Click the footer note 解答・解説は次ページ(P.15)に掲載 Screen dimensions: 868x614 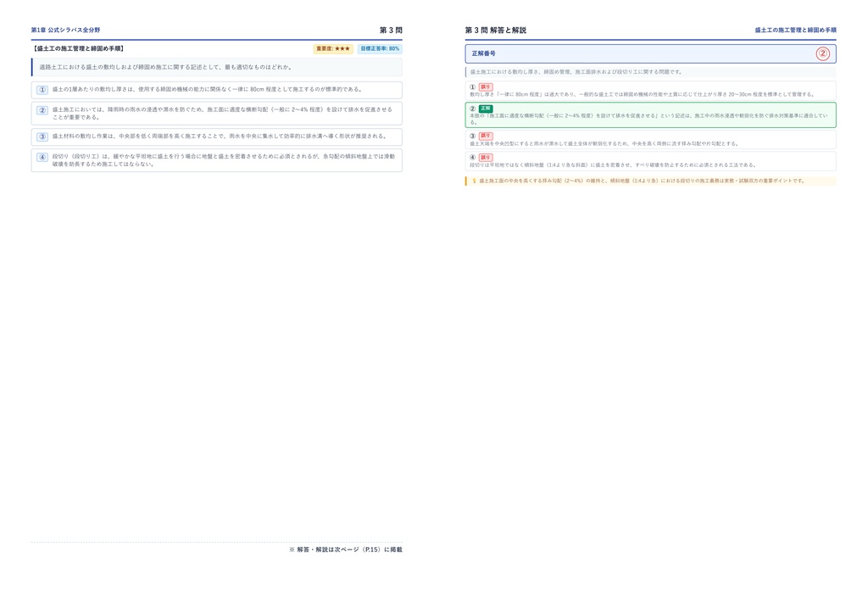346,550
